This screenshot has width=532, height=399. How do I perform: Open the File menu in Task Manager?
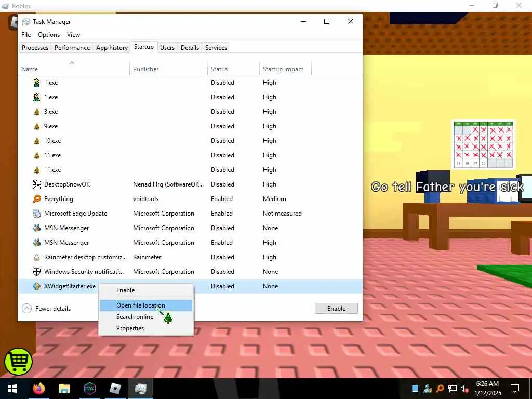[x=26, y=35]
